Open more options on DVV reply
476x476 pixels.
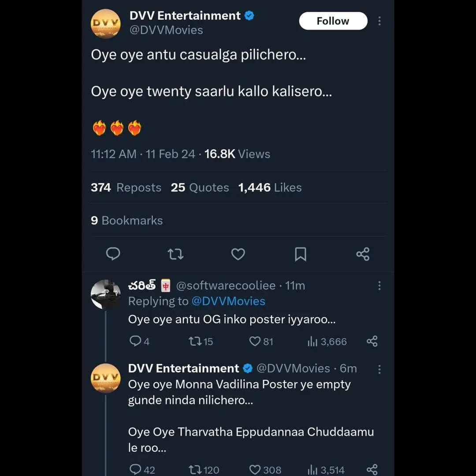coord(379,369)
